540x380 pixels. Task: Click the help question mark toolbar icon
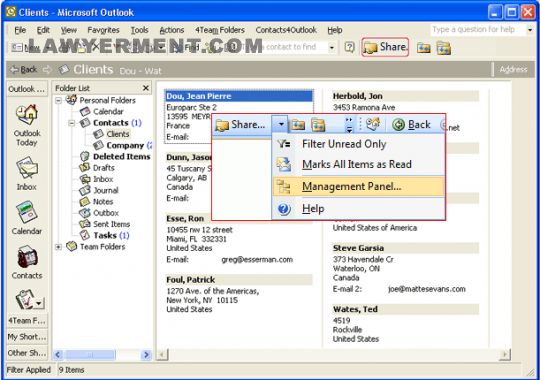pos(349,47)
